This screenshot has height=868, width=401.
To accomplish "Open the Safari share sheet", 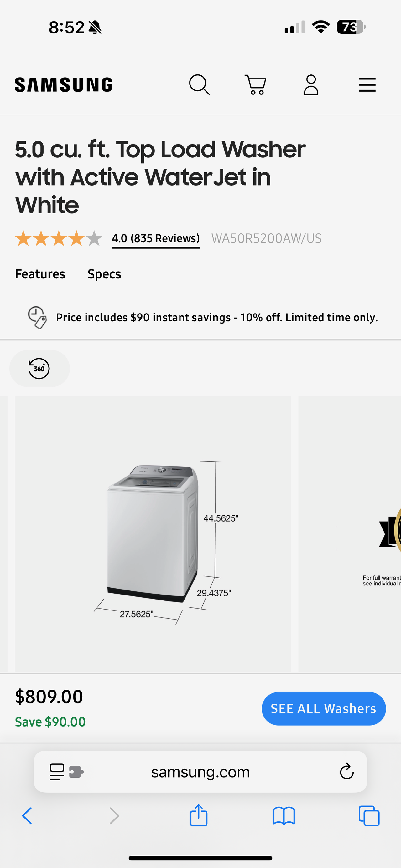I will (199, 816).
